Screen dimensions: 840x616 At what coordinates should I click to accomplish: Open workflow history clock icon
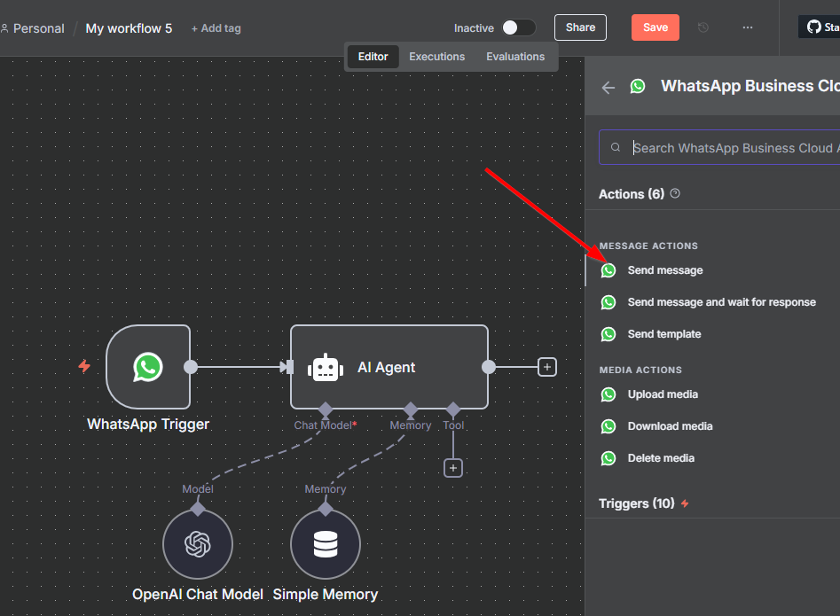[703, 27]
